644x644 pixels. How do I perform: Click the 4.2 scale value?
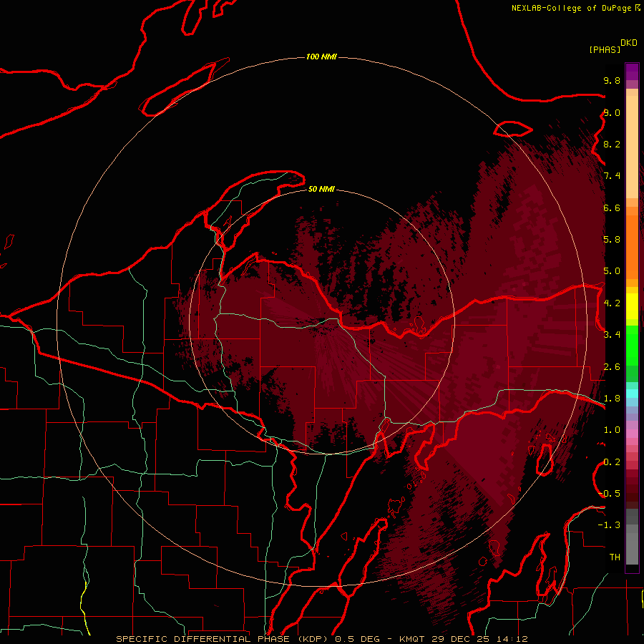click(x=612, y=303)
